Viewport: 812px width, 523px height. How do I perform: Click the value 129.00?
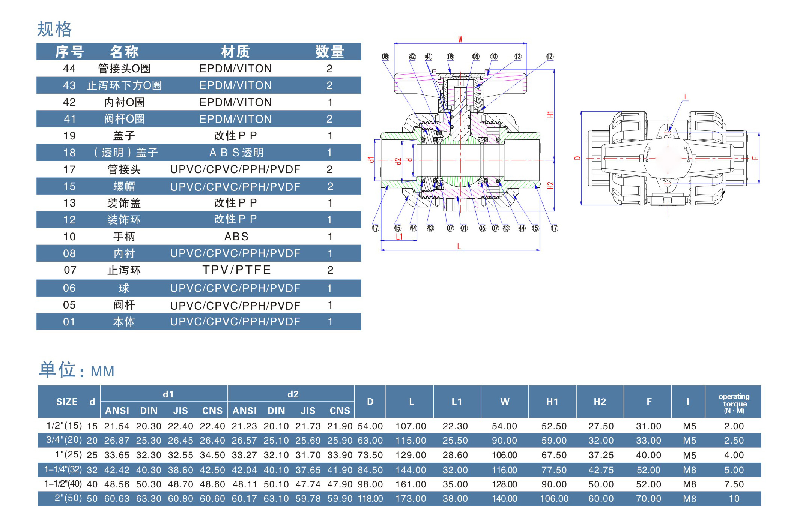pyautogui.click(x=411, y=455)
